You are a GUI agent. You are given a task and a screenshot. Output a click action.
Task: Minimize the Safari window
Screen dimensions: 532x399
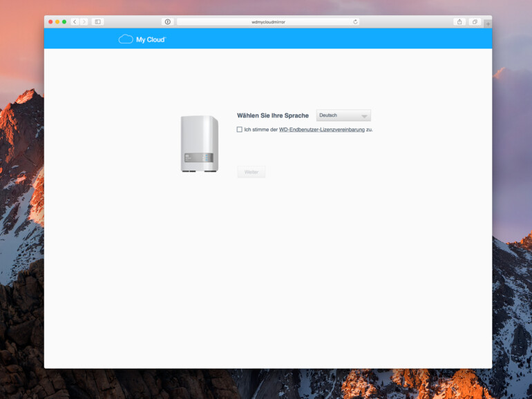[x=57, y=21]
